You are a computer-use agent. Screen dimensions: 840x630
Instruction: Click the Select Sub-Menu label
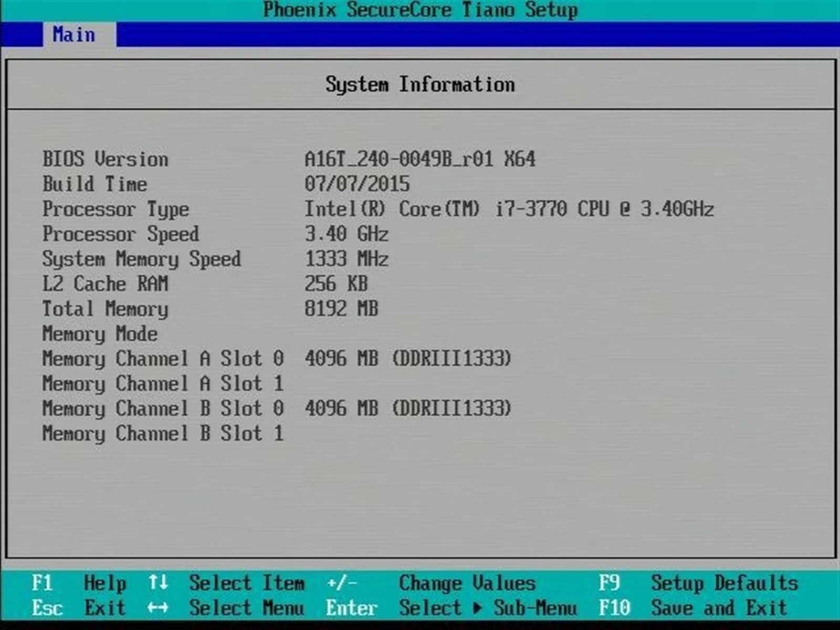pos(488,608)
